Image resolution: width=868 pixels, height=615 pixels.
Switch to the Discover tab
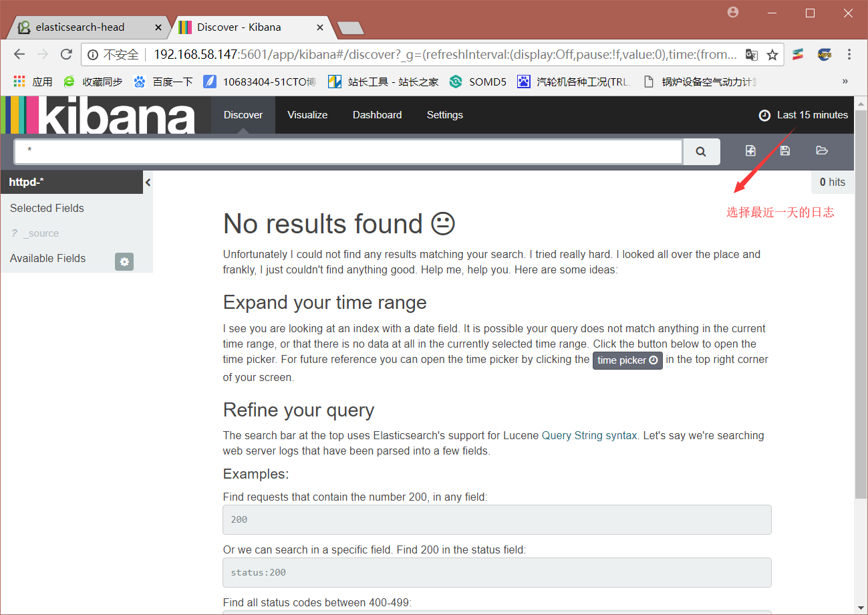[x=243, y=115]
